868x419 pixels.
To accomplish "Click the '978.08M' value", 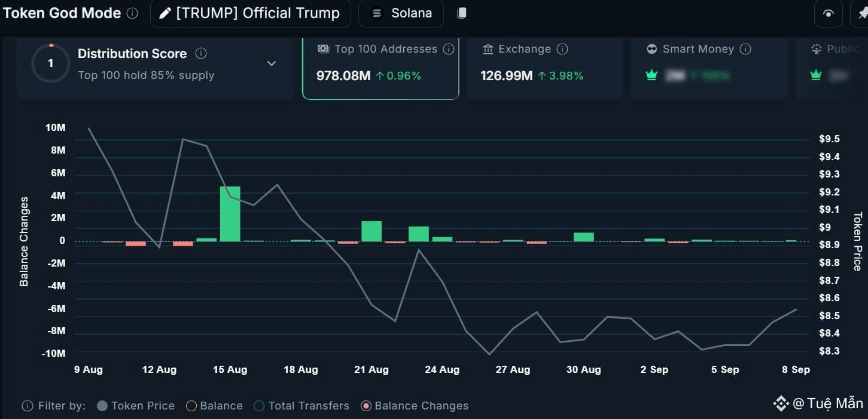I will click(343, 76).
